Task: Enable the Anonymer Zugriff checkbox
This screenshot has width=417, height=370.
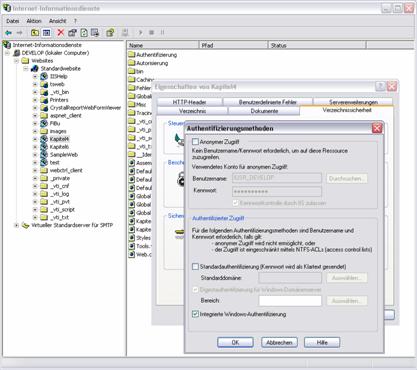Action: pos(195,142)
